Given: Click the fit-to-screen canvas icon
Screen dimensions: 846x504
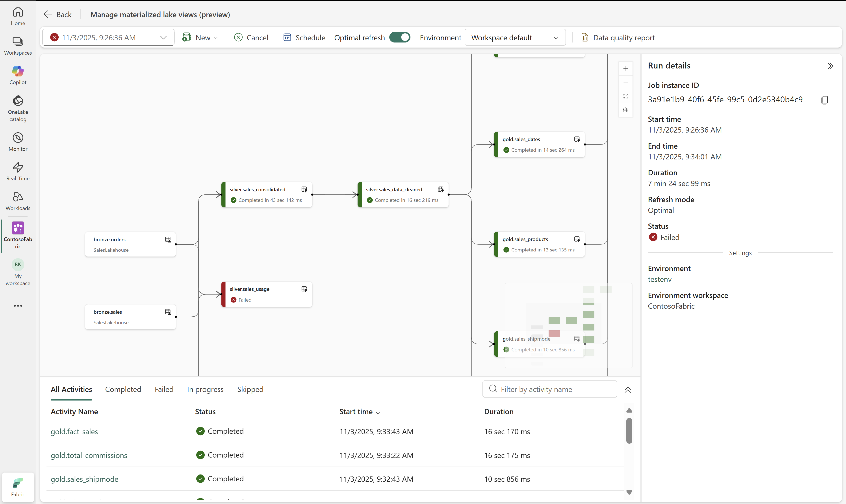Looking at the screenshot, I should click(625, 96).
